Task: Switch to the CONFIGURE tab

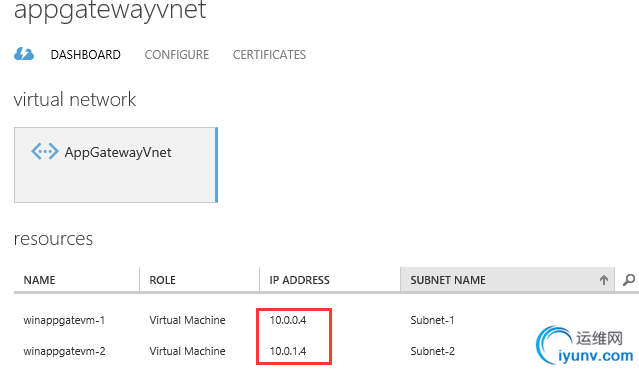Action: click(x=177, y=55)
